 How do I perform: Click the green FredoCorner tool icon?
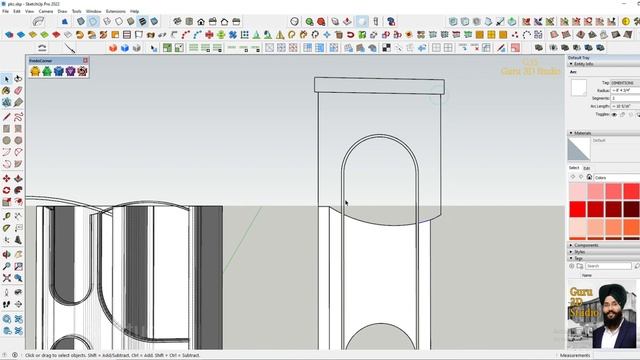tap(47, 71)
